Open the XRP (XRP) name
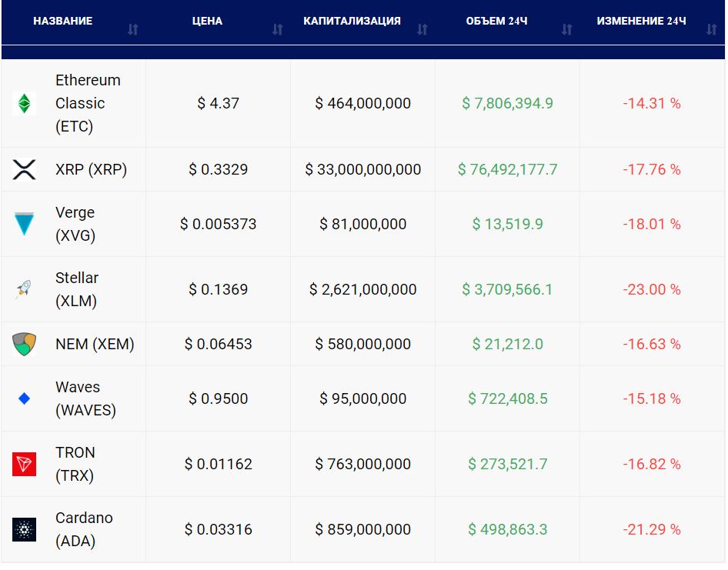The image size is (728, 570). point(91,169)
